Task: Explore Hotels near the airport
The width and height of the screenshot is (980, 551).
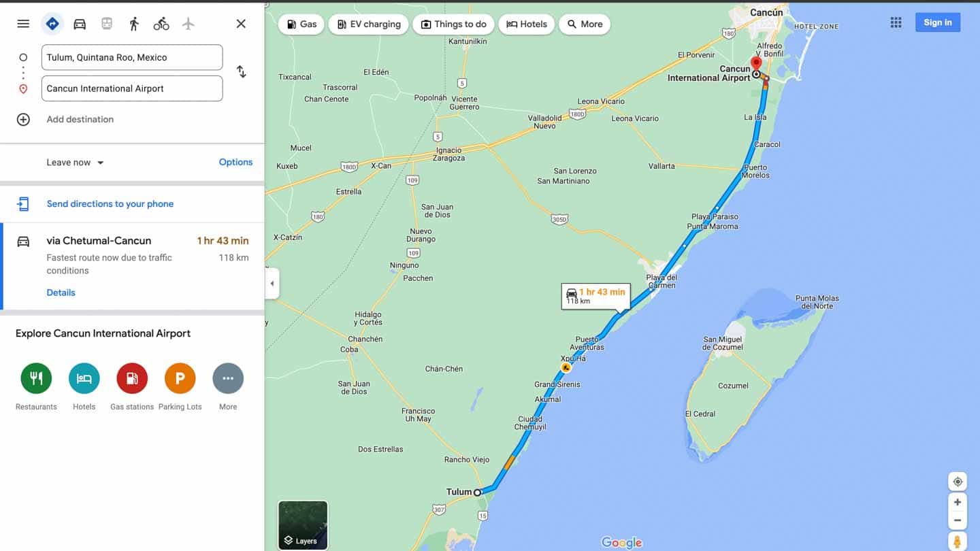Action: point(84,378)
